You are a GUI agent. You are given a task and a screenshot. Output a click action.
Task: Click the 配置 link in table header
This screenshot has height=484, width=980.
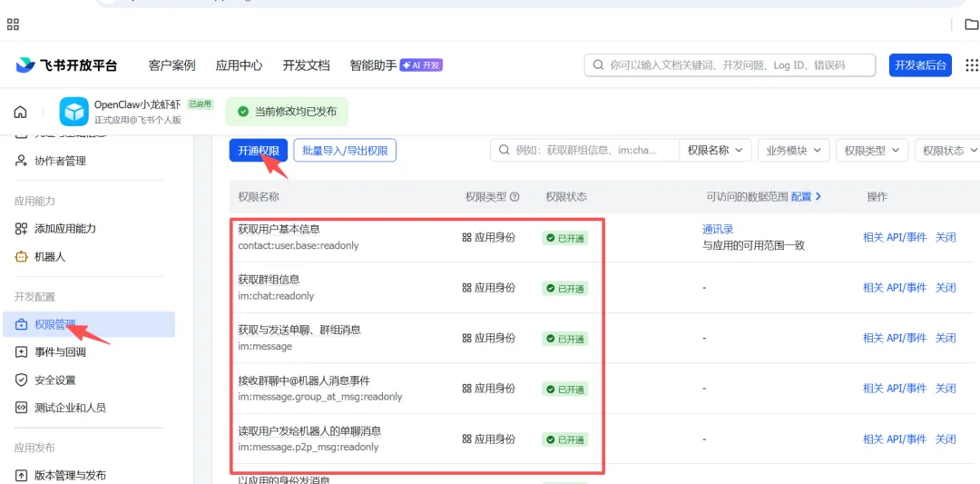pyautogui.click(x=806, y=197)
